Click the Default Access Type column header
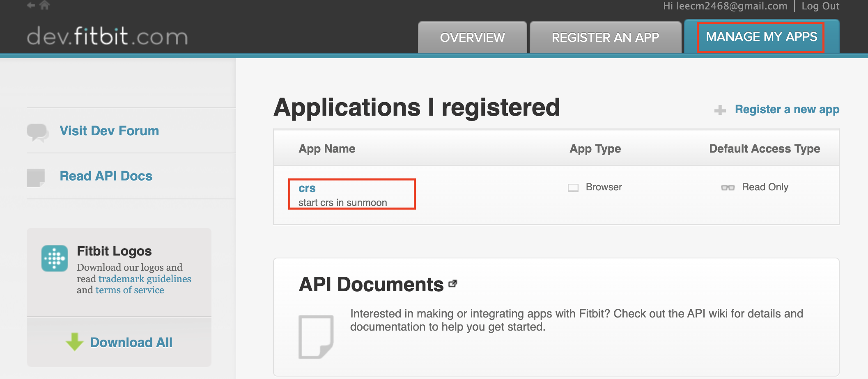The height and width of the screenshot is (379, 868). [765, 148]
